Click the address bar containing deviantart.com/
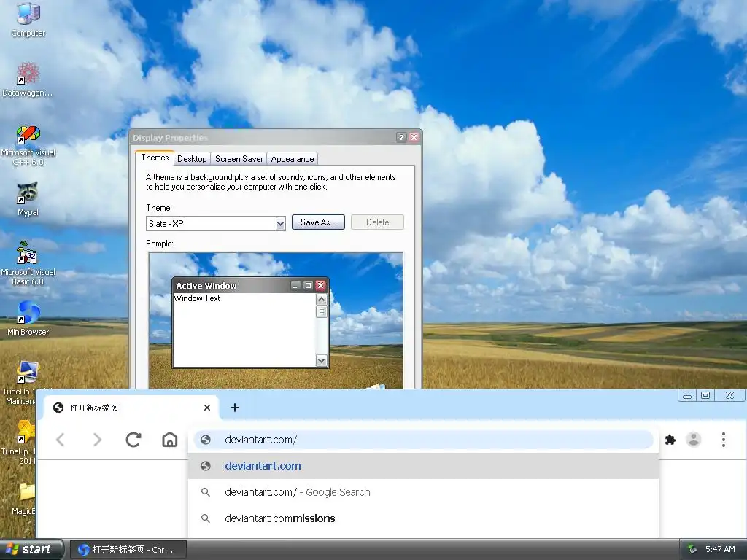The width and height of the screenshot is (747, 560). coord(423,440)
